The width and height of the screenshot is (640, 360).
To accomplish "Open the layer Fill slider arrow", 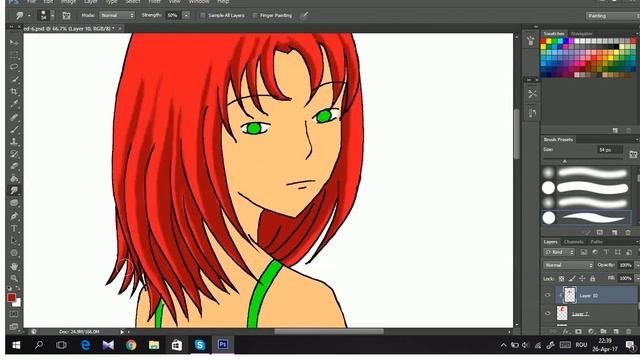I will [x=637, y=278].
